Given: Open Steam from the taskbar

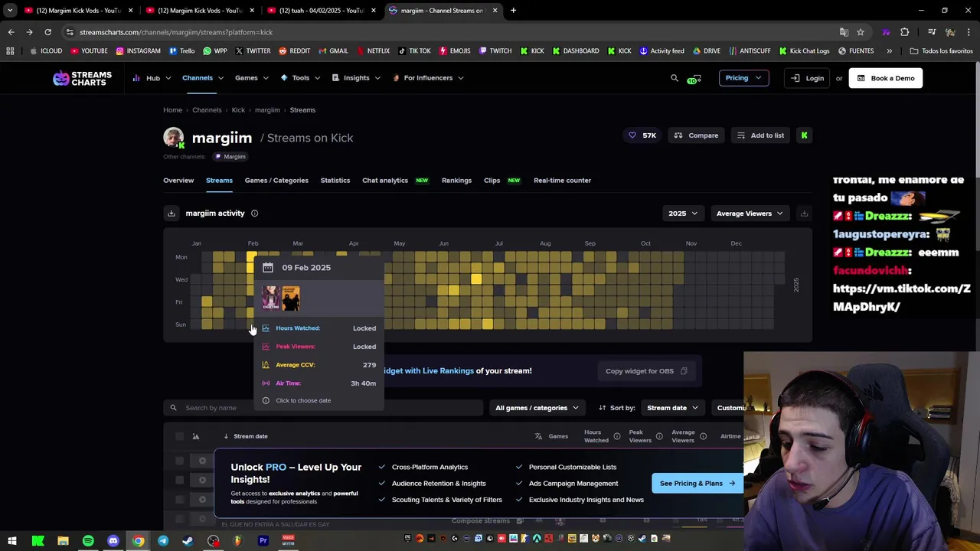Looking at the screenshot, I should [188, 541].
